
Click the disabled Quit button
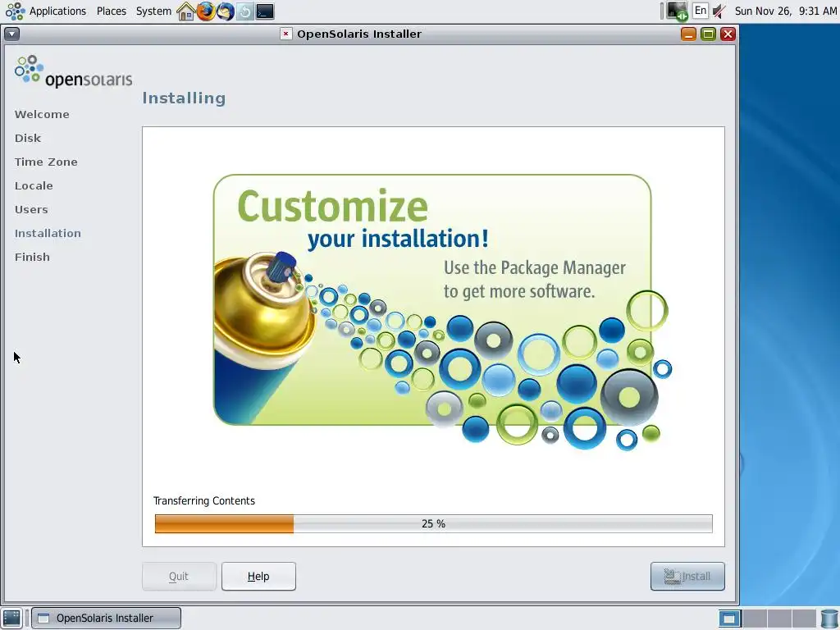[179, 577]
